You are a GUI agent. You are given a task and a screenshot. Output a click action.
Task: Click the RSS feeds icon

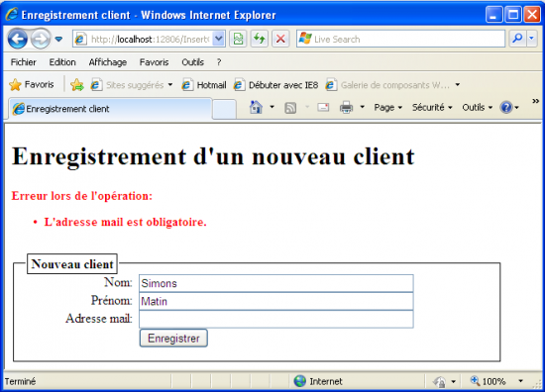click(x=290, y=108)
